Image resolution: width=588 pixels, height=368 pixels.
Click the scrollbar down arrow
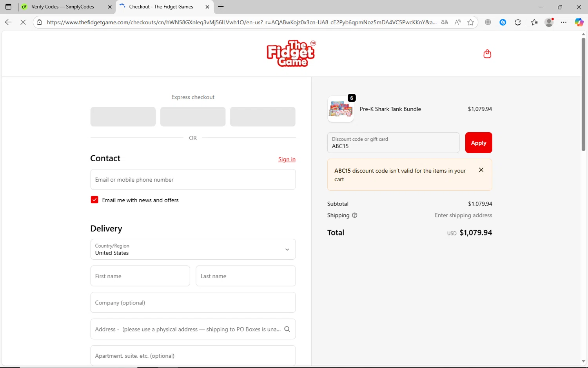tap(583, 361)
